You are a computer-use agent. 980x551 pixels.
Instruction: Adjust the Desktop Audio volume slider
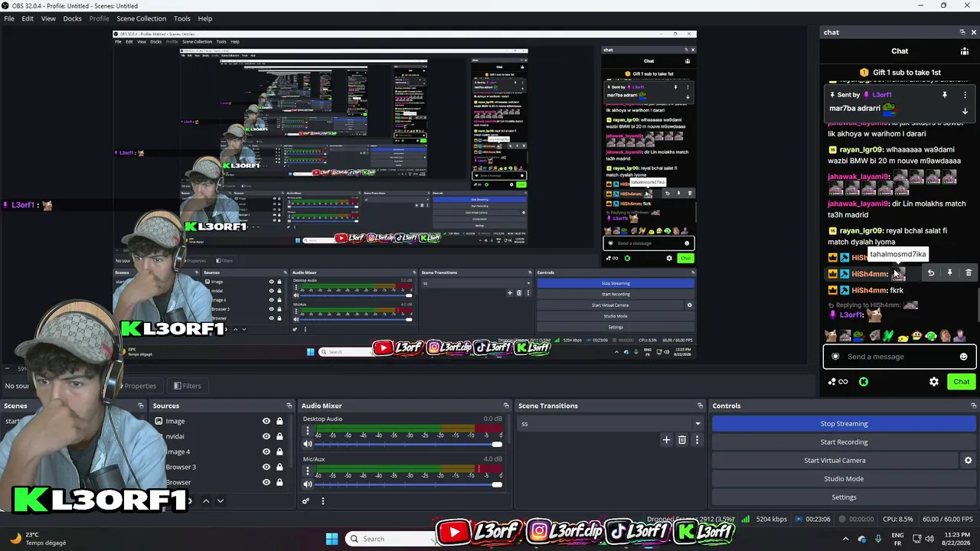tap(408, 444)
